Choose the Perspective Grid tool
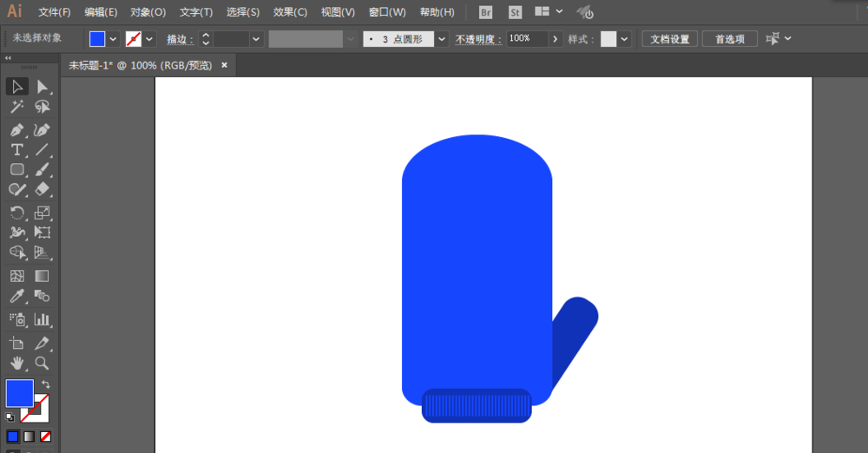The image size is (868, 453). [42, 253]
